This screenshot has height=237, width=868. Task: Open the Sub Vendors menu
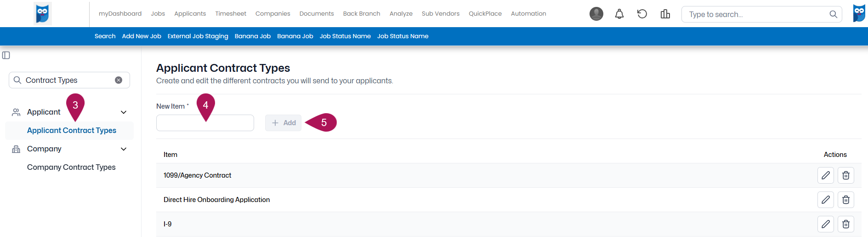pos(440,14)
